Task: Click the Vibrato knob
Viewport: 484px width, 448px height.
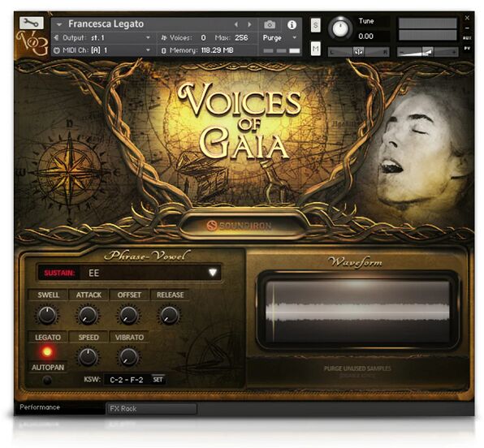Action: 128,357
